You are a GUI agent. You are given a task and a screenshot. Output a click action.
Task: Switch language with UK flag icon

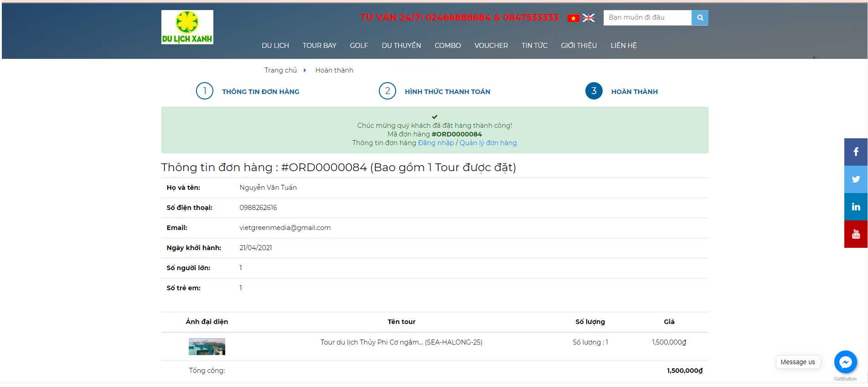(x=589, y=18)
